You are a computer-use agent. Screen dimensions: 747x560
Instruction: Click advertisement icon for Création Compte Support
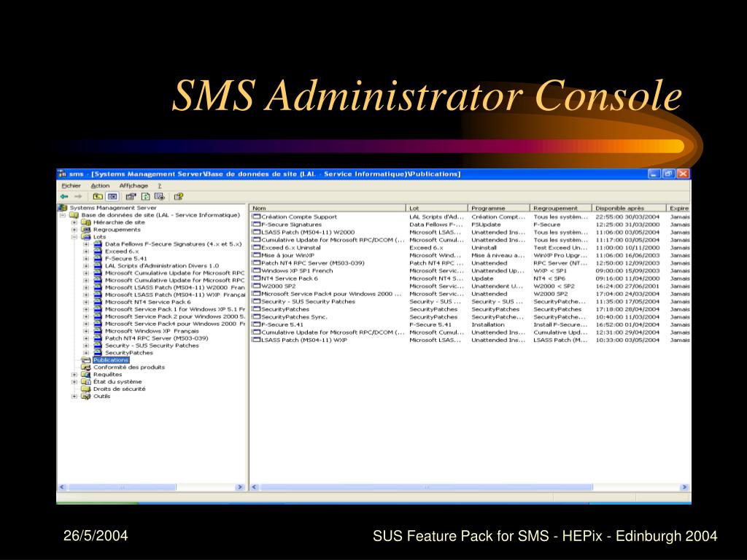click(256, 217)
